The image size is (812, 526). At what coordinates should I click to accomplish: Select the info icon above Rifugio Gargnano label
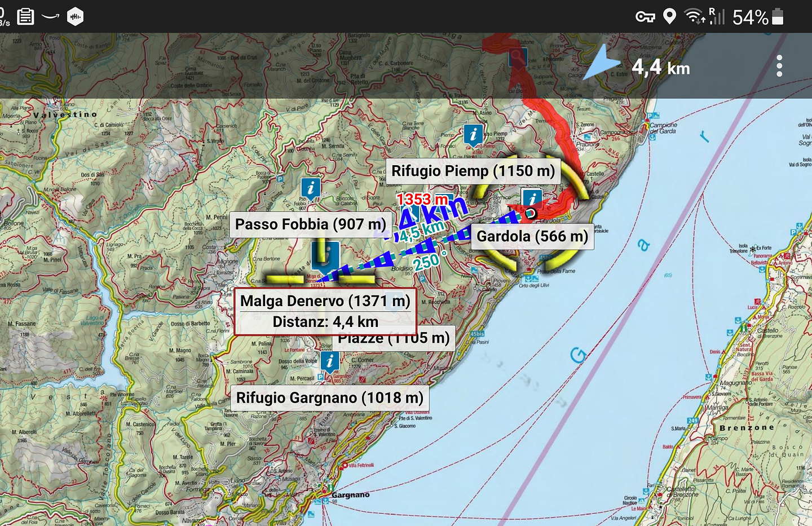(330, 361)
